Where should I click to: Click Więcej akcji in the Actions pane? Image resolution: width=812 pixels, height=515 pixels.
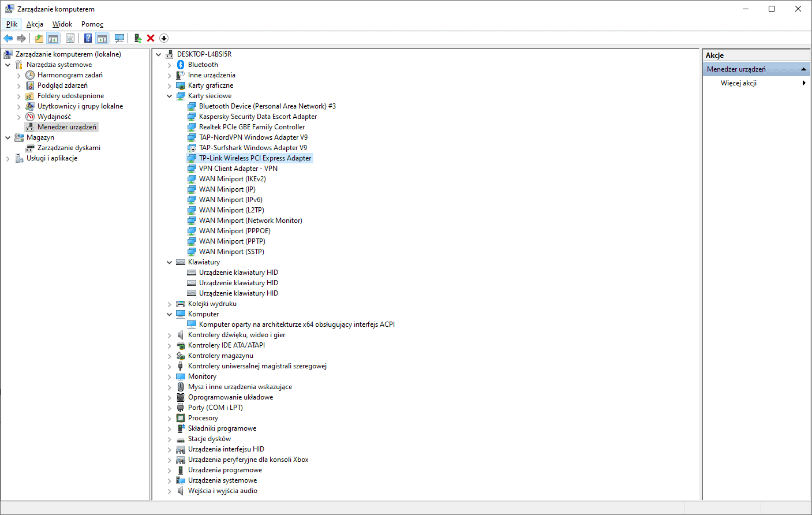tap(738, 83)
